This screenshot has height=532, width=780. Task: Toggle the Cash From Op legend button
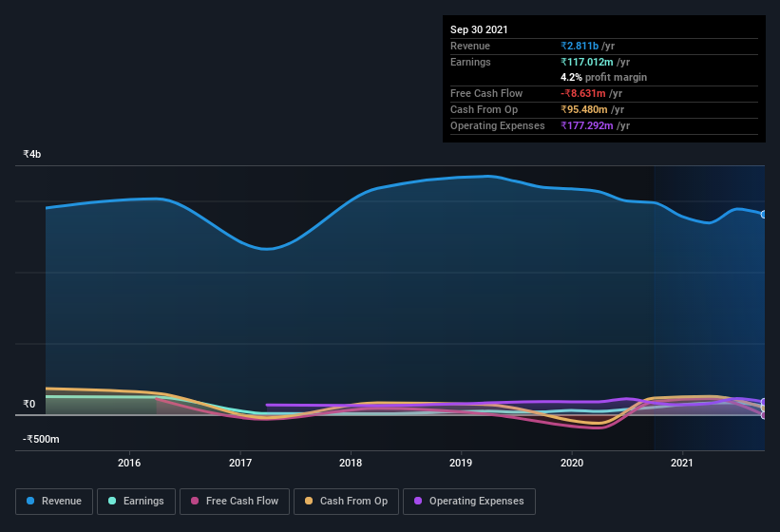[x=346, y=502]
